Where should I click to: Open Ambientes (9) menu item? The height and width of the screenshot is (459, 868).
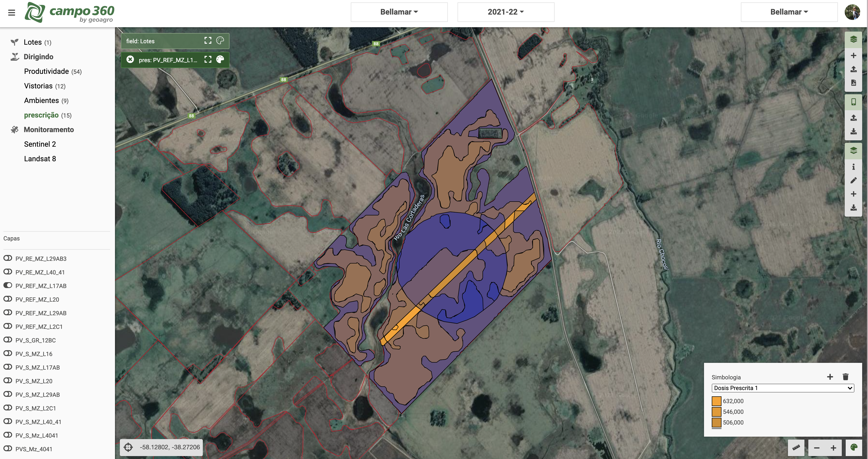click(x=46, y=101)
